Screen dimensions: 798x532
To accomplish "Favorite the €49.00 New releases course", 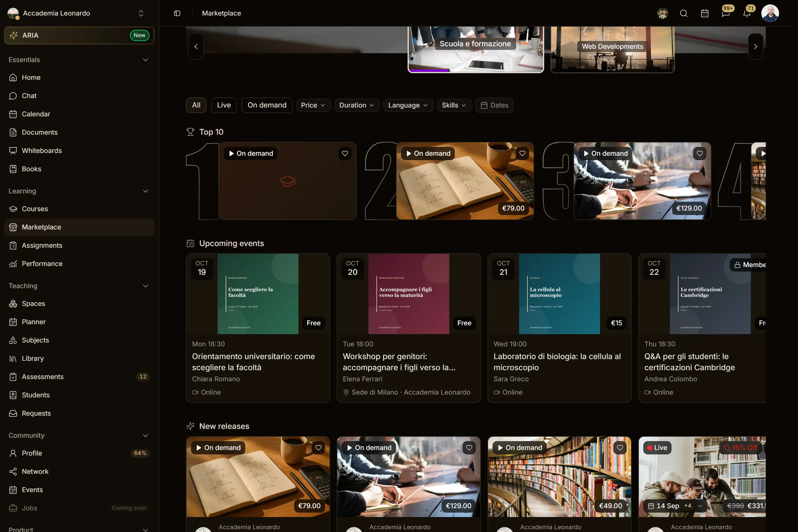I will coord(620,448).
